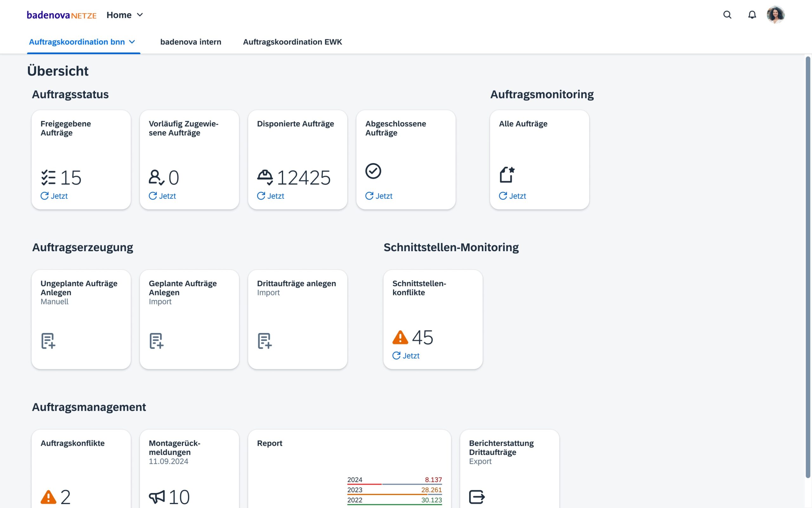The width and height of the screenshot is (812, 508).
Task: Click checkmark circle on Abgeschlossene Aufträge
Action: click(x=373, y=171)
